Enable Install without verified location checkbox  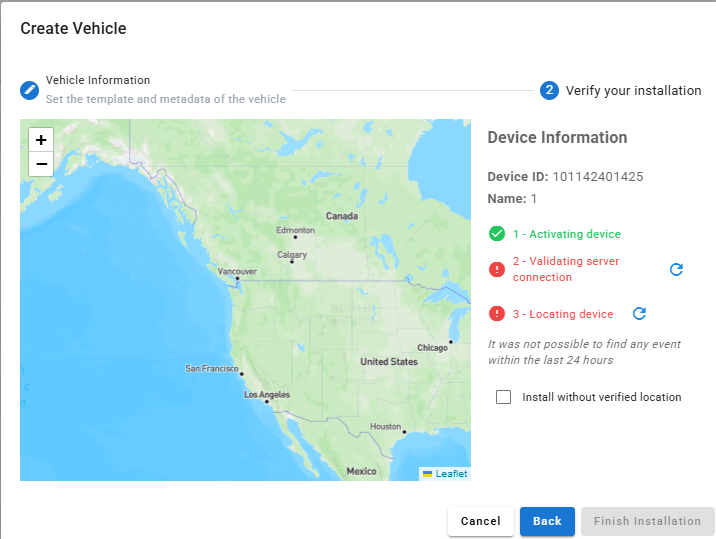coord(503,397)
